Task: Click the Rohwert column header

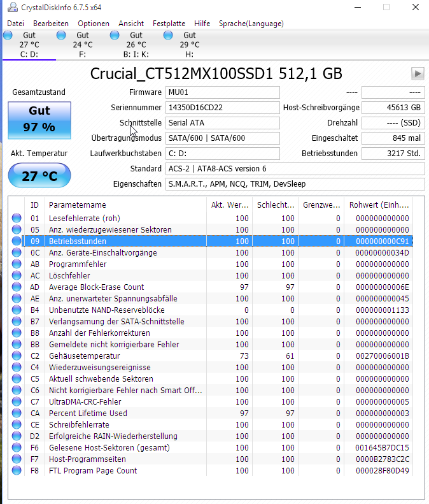Action: tap(379, 205)
